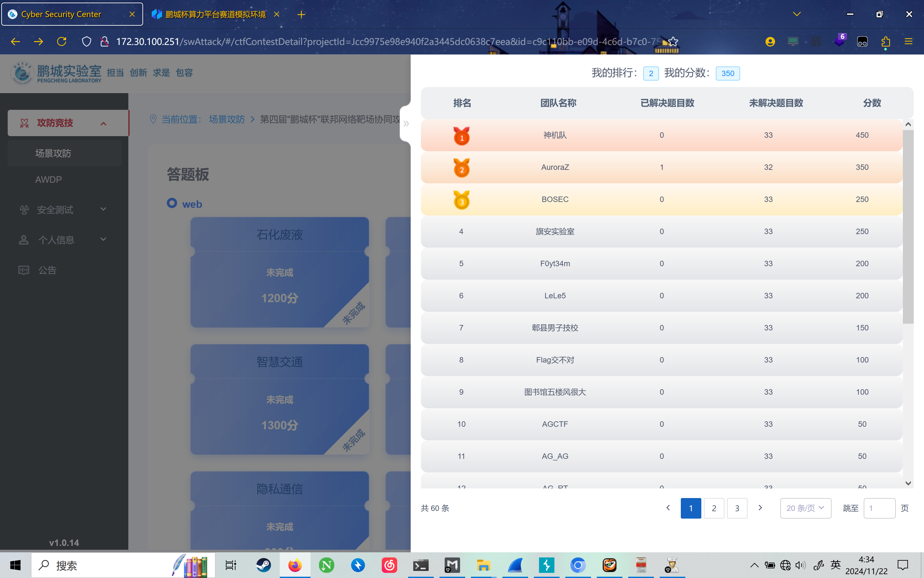This screenshot has height=578, width=924.
Task: Open the purple extension with badge 6
Action: (x=840, y=40)
